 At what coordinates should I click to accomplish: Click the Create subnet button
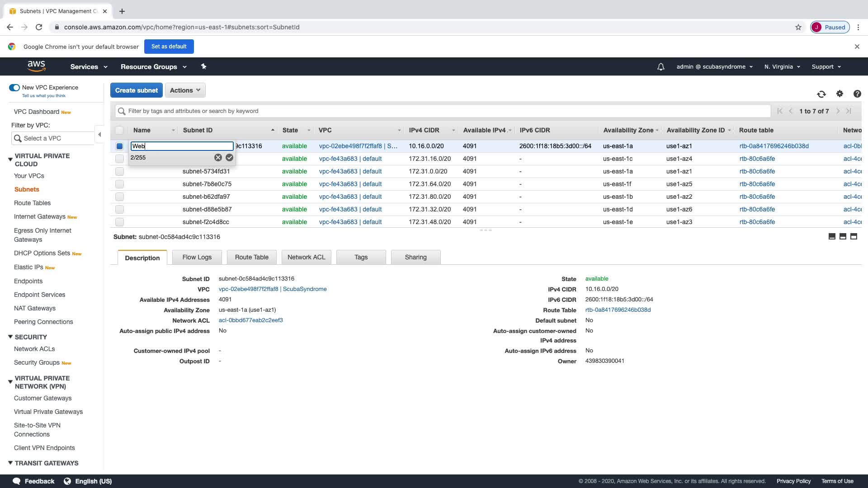(x=136, y=90)
